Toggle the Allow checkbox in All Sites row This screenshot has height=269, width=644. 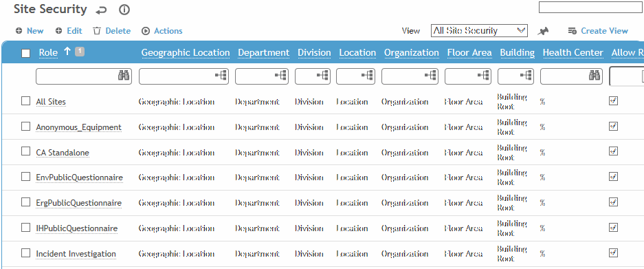613,100
